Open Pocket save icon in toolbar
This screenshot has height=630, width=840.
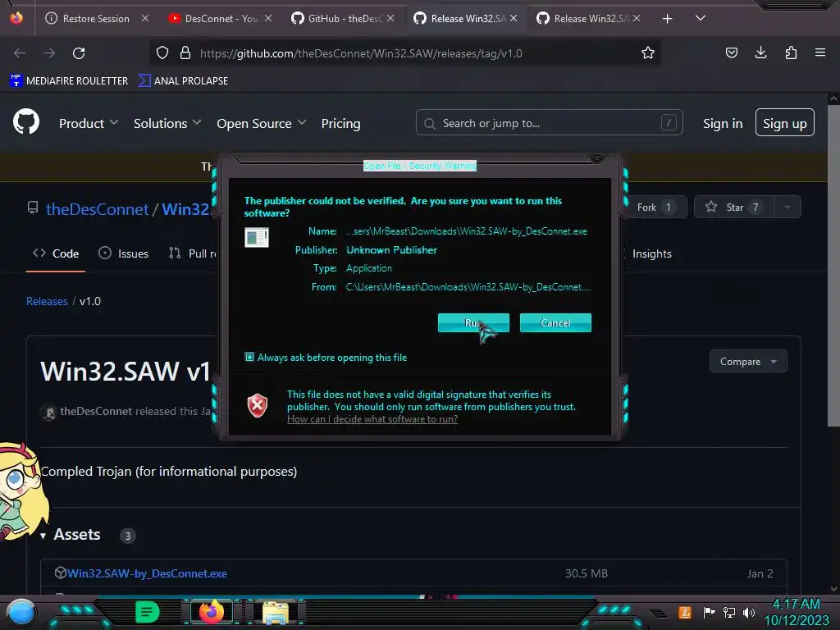731,52
